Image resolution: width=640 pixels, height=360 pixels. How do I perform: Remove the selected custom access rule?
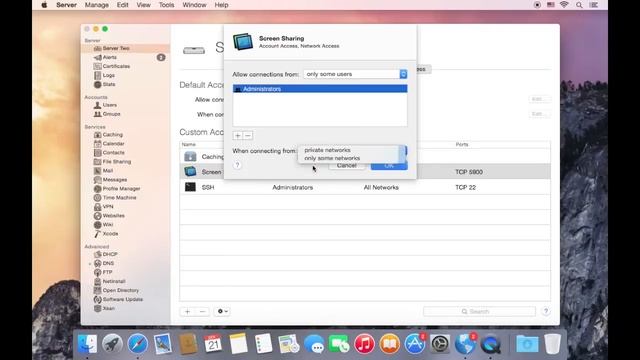click(x=202, y=311)
